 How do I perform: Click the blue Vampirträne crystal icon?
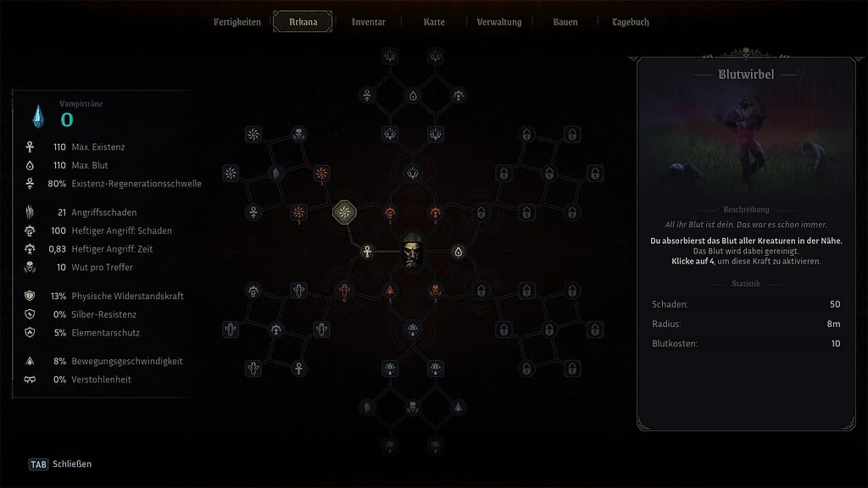pos(39,116)
